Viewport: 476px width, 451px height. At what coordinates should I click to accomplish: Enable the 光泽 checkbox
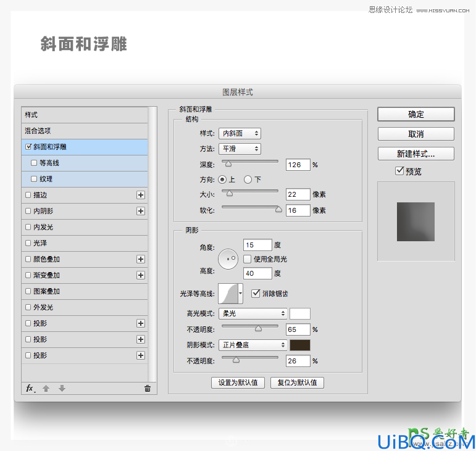28,243
